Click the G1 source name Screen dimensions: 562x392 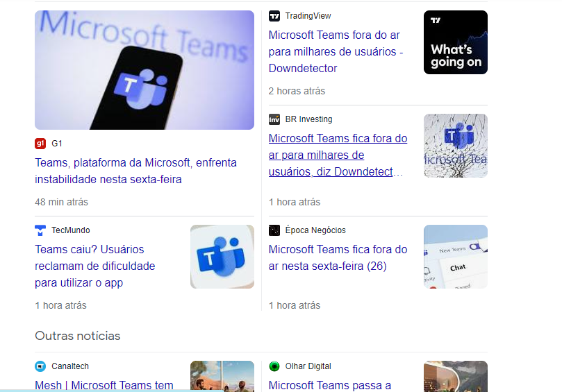[57, 144]
